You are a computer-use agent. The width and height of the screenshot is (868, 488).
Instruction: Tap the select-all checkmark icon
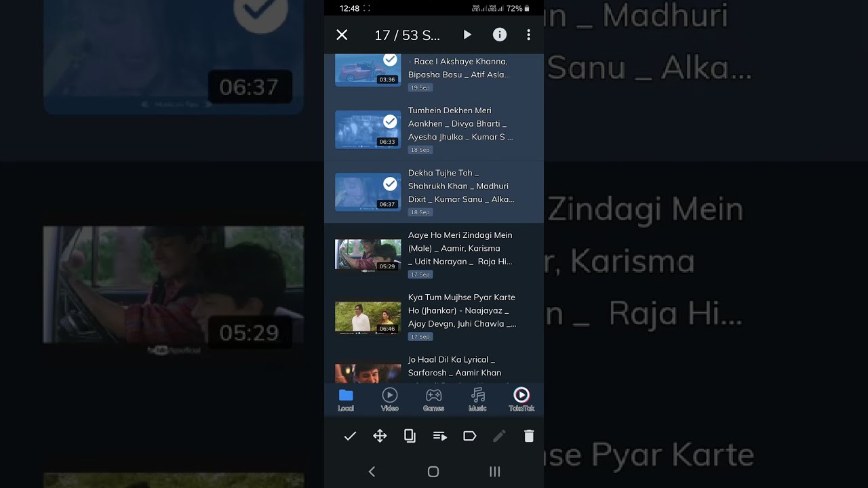(350, 436)
